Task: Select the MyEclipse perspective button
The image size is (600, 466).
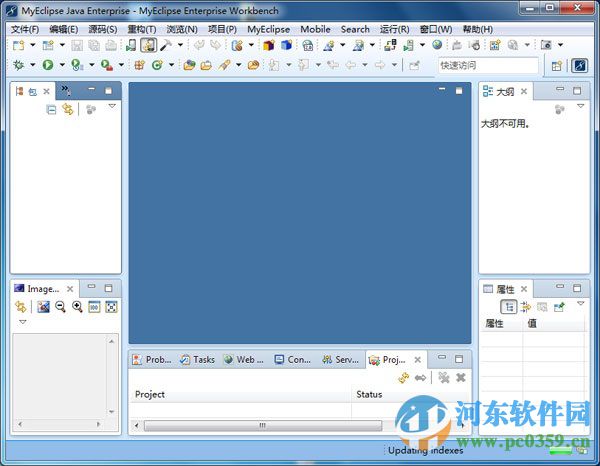Action: 579,65
